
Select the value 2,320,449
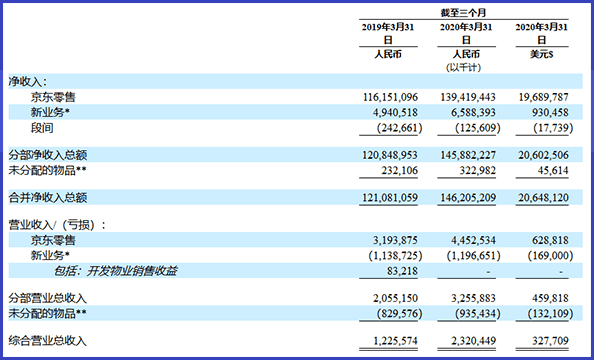coord(473,341)
